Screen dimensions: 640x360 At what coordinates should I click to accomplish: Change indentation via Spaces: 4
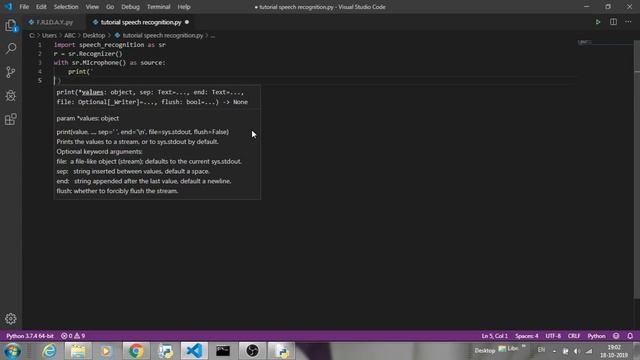[x=527, y=336]
